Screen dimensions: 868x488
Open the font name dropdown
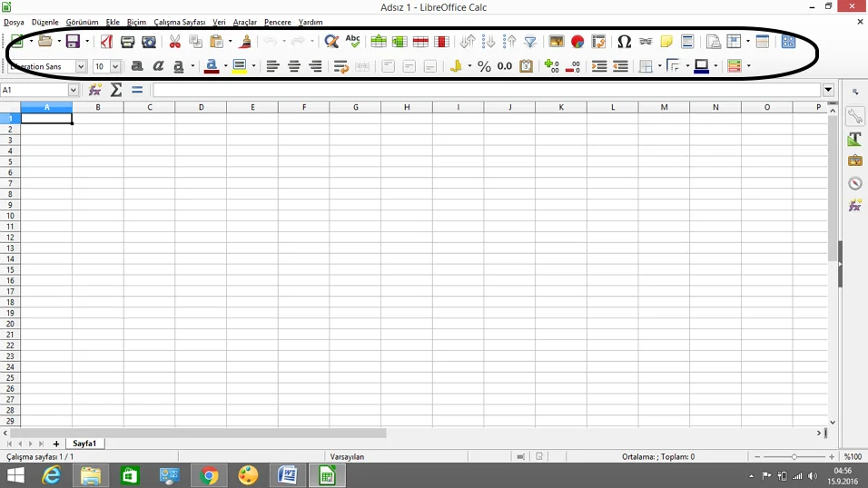click(x=81, y=66)
